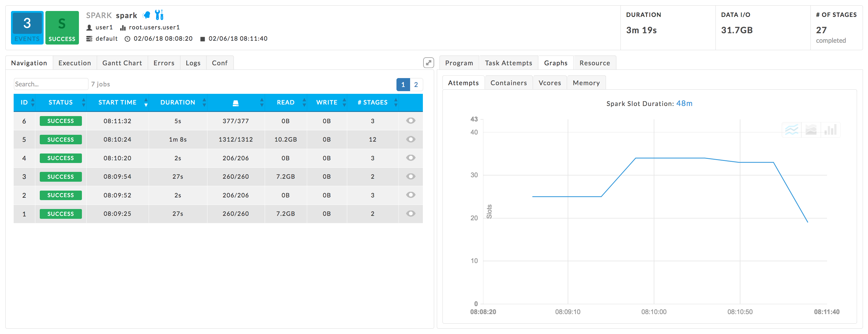Switch chart to bar view icon
The height and width of the screenshot is (334, 868).
pyautogui.click(x=830, y=130)
